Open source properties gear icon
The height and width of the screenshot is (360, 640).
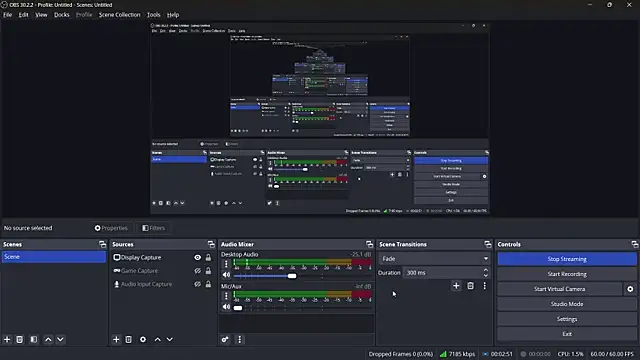143,339
